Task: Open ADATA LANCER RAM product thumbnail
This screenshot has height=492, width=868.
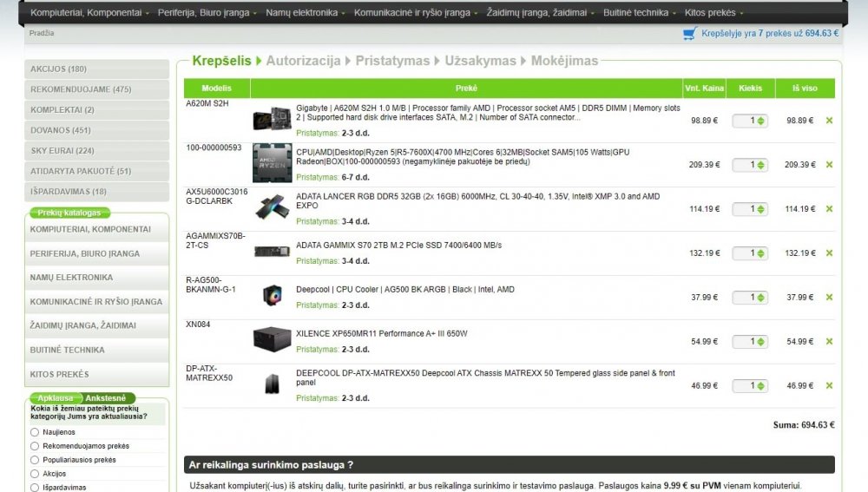Action: 272,206
